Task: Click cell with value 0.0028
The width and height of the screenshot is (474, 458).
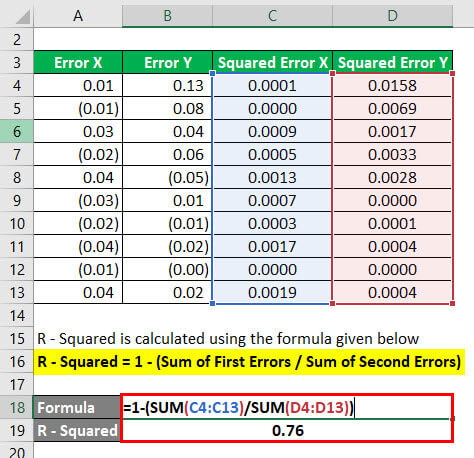Action: (x=392, y=177)
